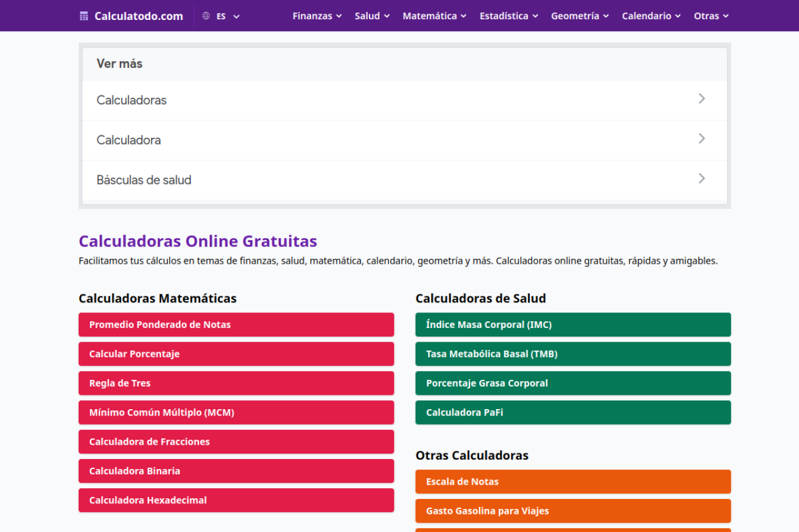
Task: Click the Calculatodo.com calculator logo icon
Action: coord(84,16)
